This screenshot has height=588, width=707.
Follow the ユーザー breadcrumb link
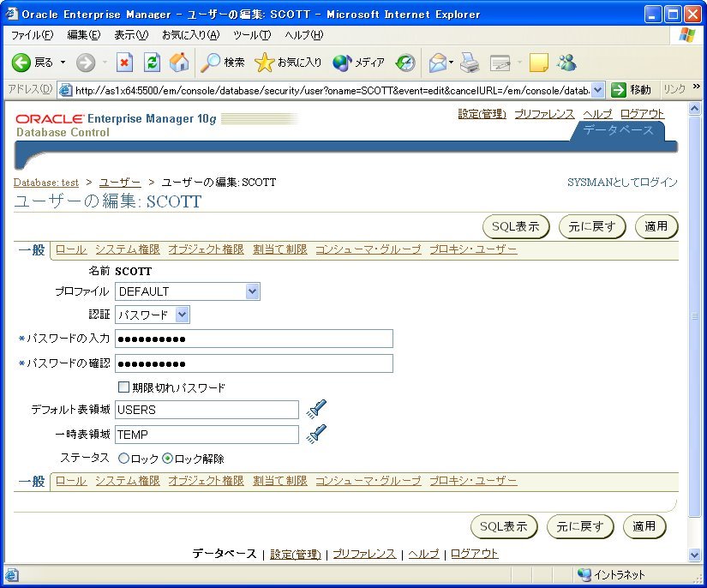(x=120, y=183)
